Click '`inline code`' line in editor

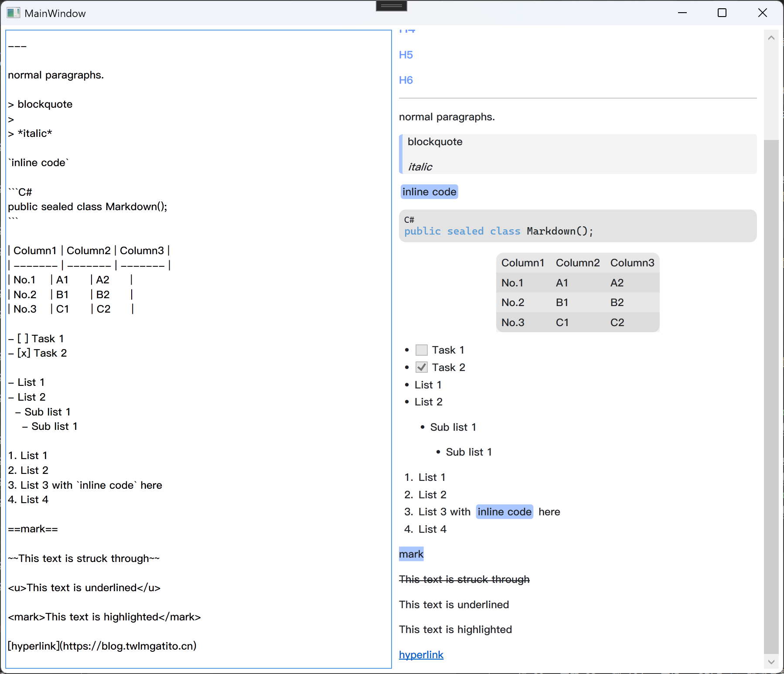pos(38,163)
